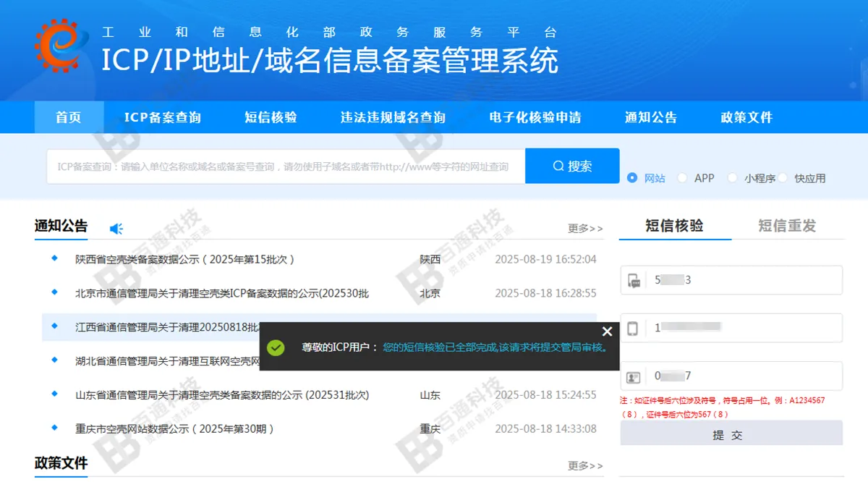Screen dimensions: 868x482
Task: Click the red ID number note text
Action: pyautogui.click(x=723, y=407)
